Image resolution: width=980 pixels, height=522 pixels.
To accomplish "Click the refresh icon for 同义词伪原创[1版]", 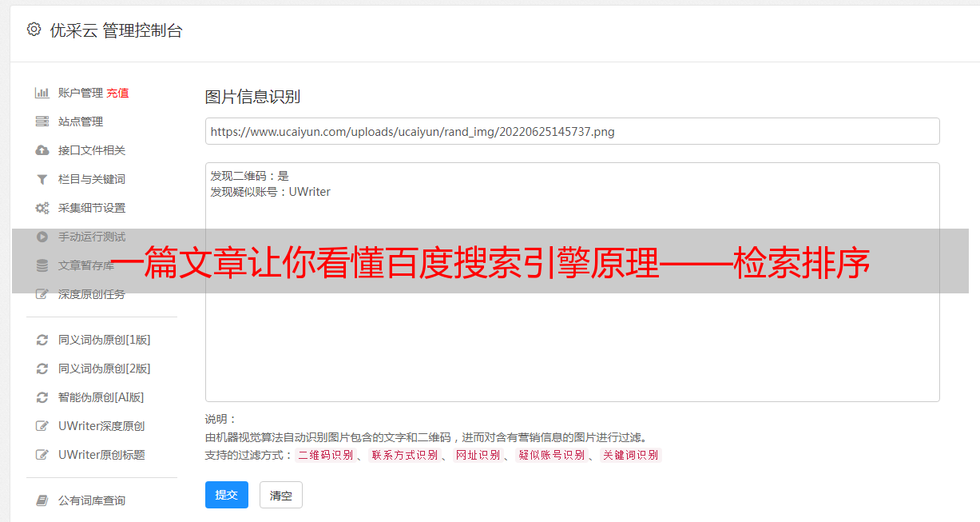I will point(42,340).
